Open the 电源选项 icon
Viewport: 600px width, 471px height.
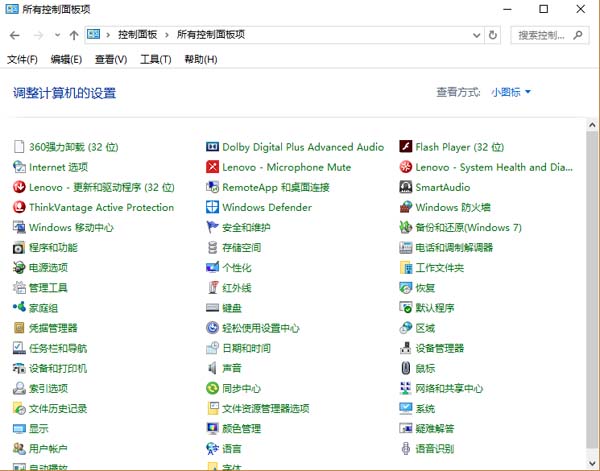[19, 267]
